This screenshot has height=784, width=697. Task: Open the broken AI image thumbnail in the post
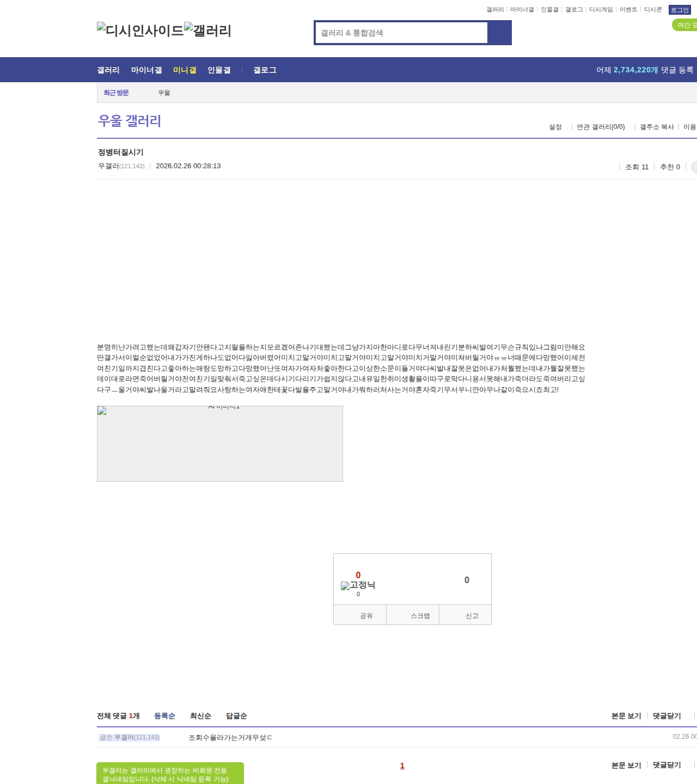(x=220, y=444)
